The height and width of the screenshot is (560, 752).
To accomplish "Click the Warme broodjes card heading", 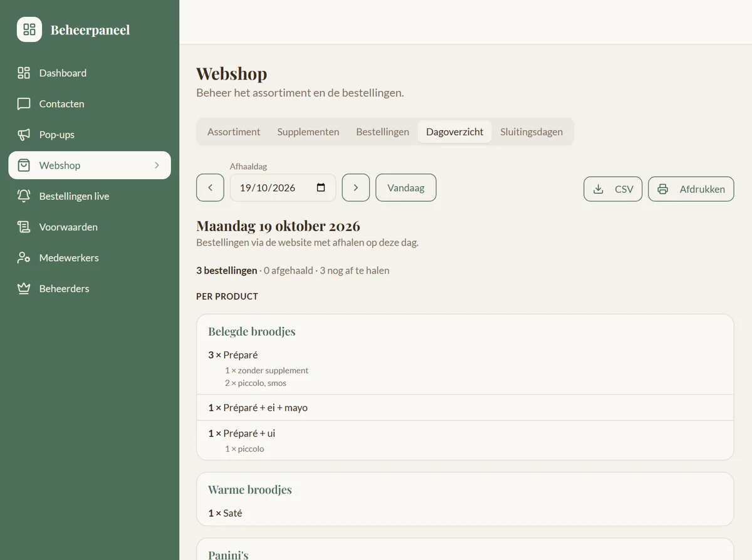I will (250, 490).
